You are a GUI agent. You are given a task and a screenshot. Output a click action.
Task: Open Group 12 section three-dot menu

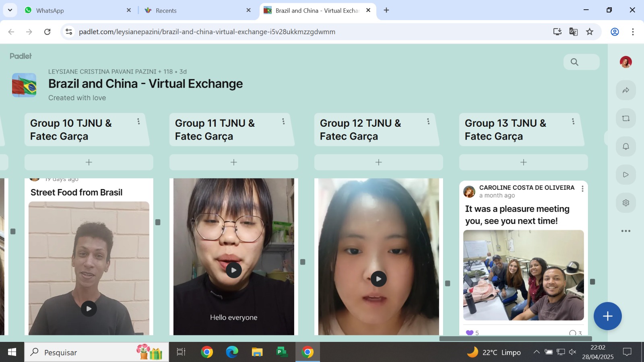click(x=428, y=121)
